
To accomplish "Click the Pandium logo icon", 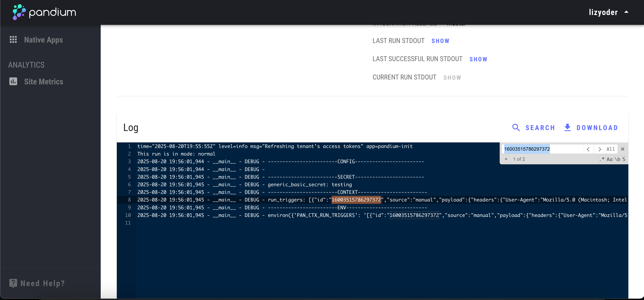I will 19,12.
